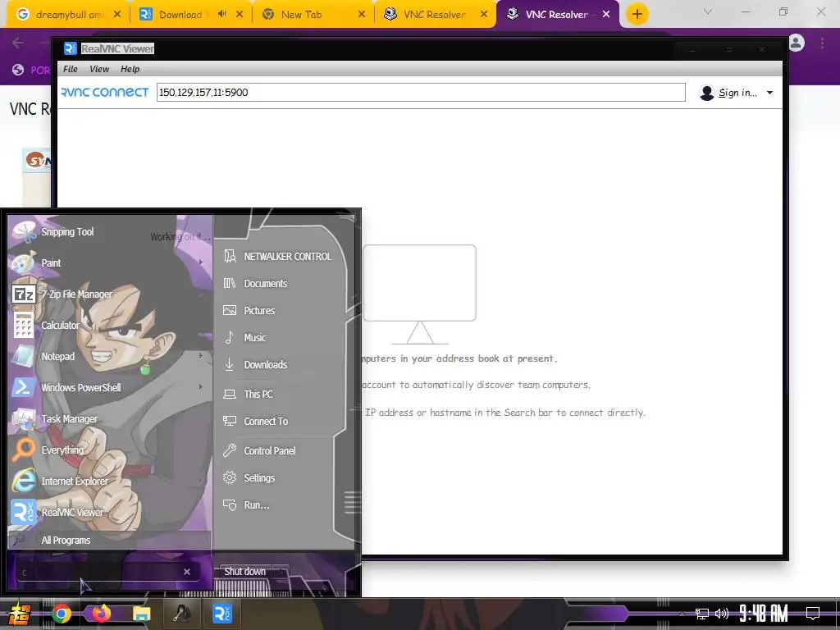Expand the Paint submenu arrow
The image size is (840, 630).
pos(200,262)
